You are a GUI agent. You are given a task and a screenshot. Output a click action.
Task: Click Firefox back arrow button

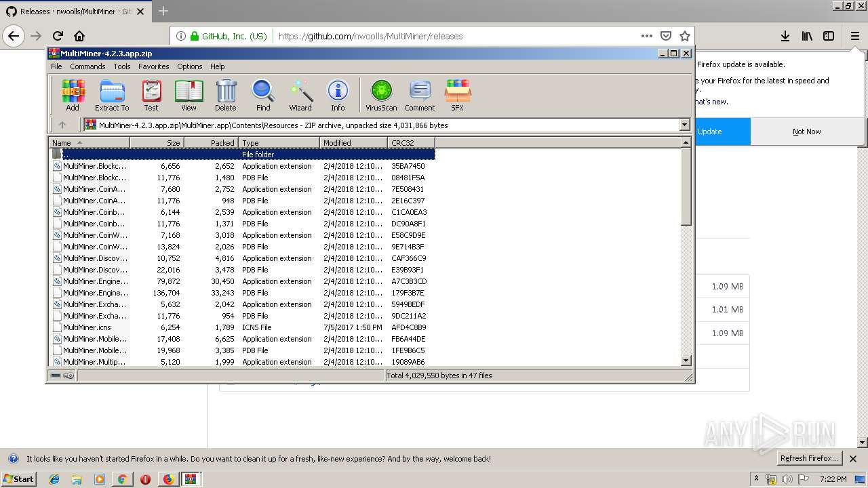[14, 36]
